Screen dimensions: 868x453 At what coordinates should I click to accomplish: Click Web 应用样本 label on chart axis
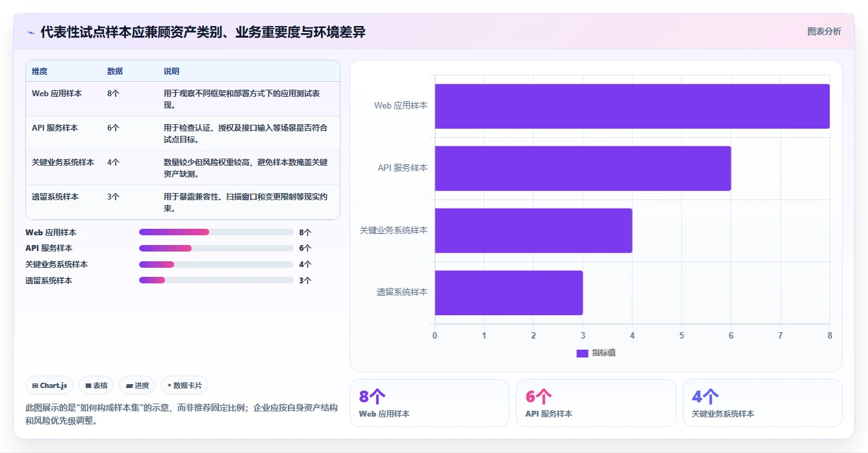click(401, 105)
